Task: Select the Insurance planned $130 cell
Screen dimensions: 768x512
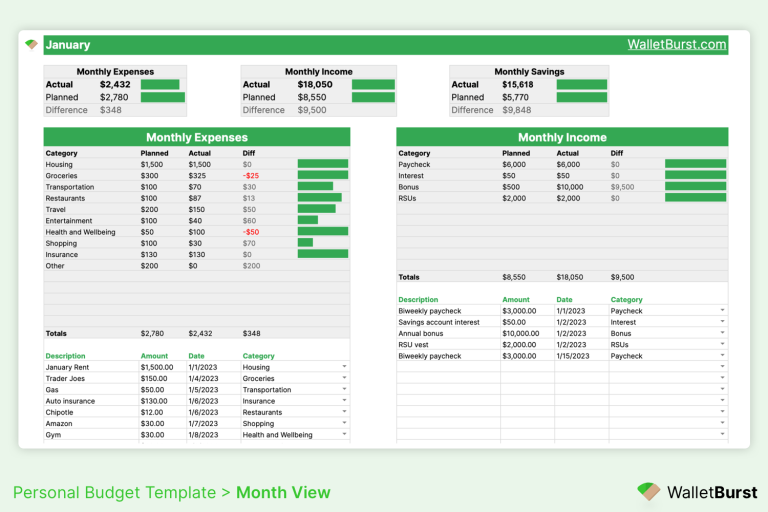Action: click(149, 254)
